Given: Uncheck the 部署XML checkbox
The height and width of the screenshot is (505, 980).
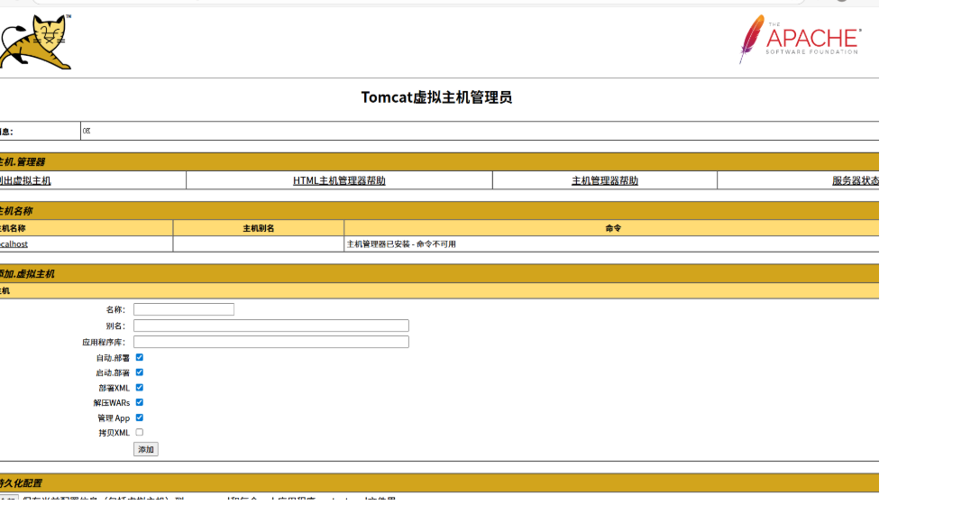Looking at the screenshot, I should 140,388.
